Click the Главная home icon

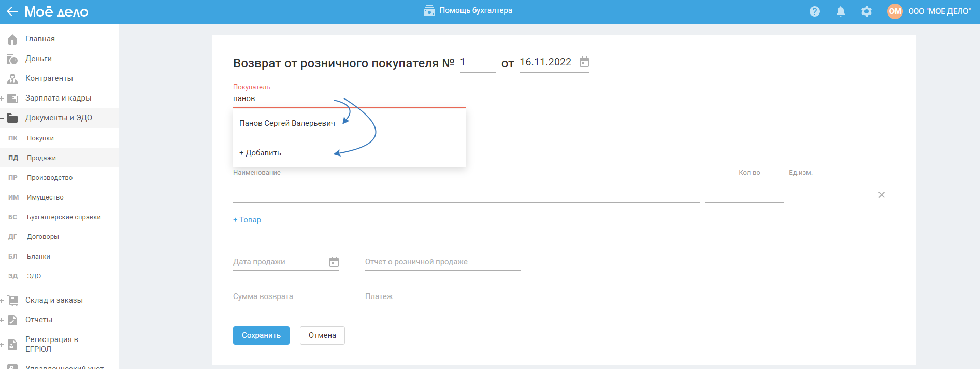12,39
